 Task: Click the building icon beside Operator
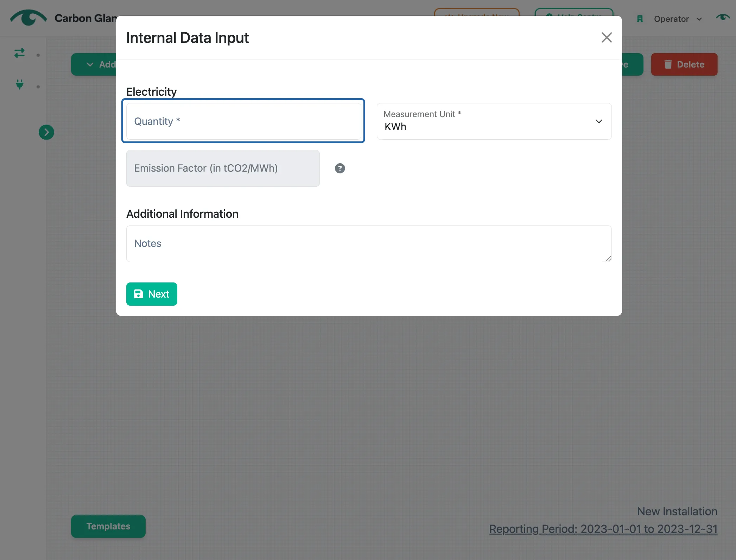pos(640,19)
